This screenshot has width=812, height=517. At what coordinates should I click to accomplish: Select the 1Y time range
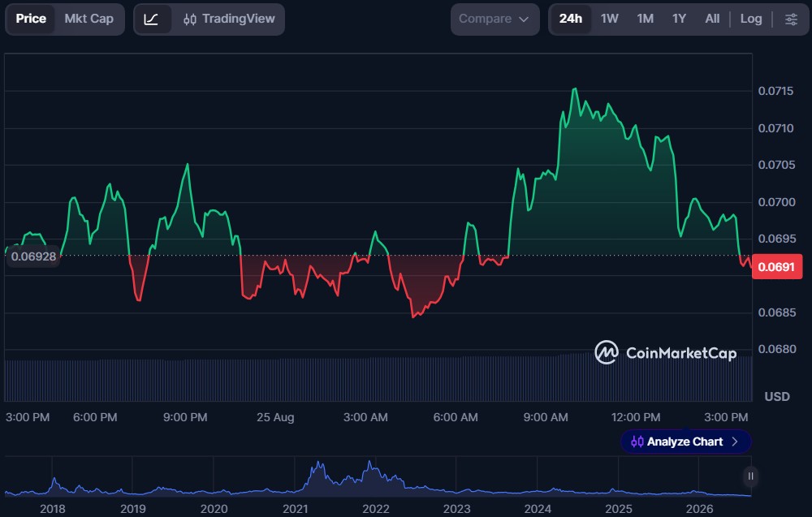click(679, 19)
